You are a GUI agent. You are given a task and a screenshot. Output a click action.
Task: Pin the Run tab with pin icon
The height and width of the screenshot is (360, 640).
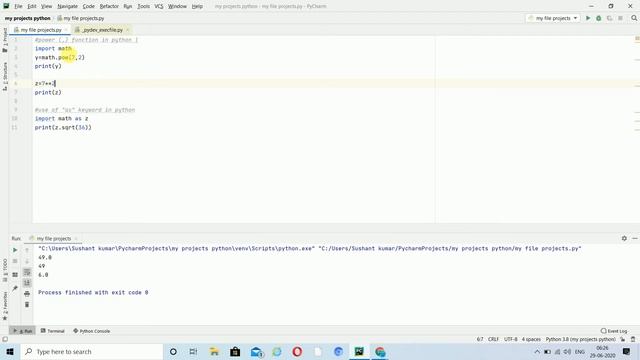[x=15, y=289]
